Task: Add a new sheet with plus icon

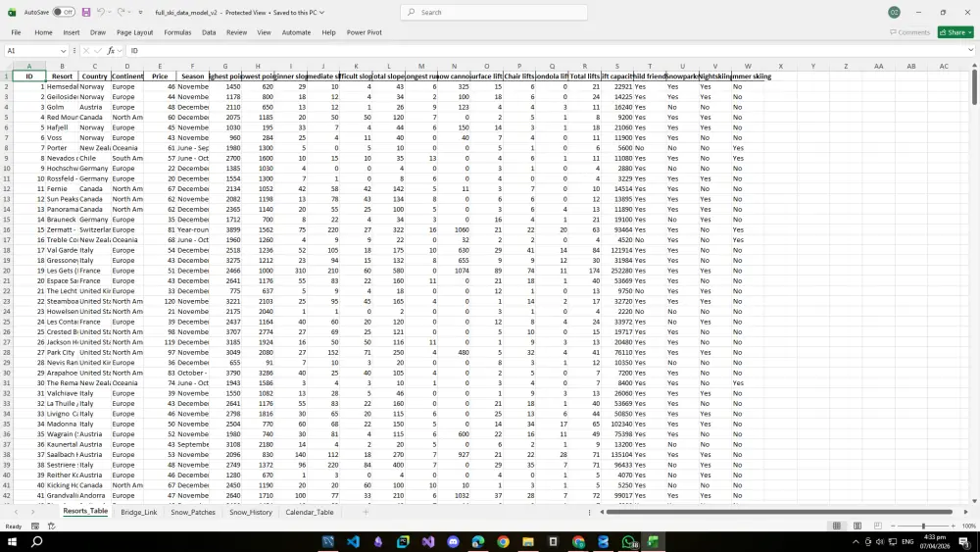Action: [366, 512]
